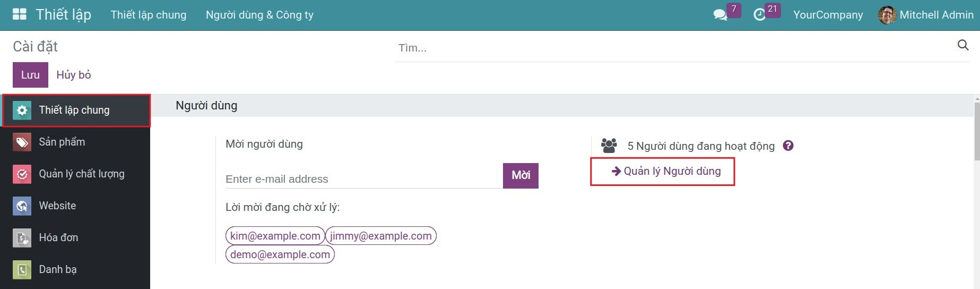Open the apps grid menu icon
Screen dimensions: 980x289
coord(19,14)
